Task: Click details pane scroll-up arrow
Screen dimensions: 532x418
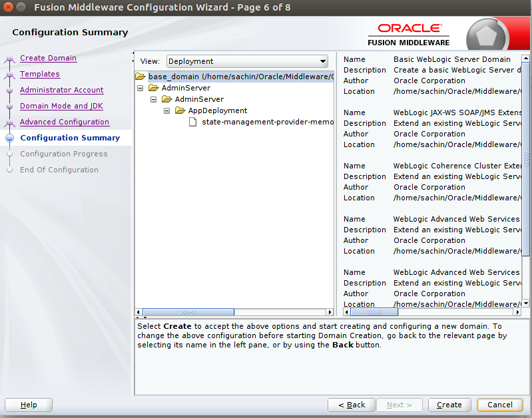Action: 525,59
